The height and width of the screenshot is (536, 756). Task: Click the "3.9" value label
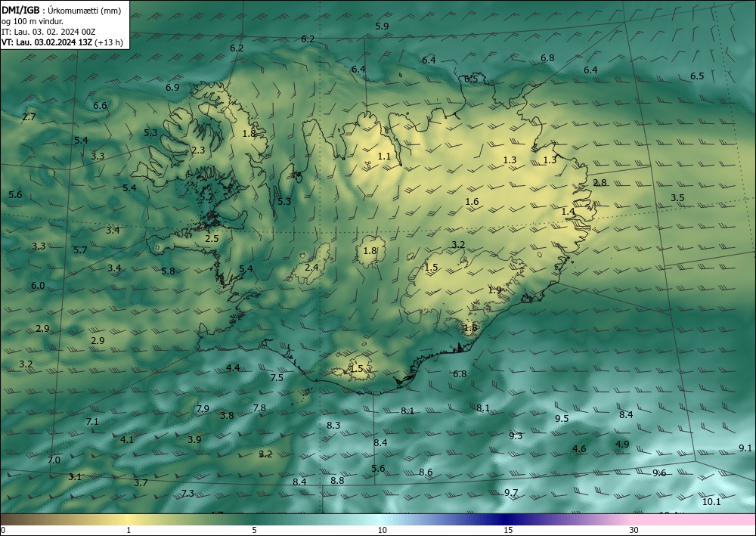click(194, 439)
